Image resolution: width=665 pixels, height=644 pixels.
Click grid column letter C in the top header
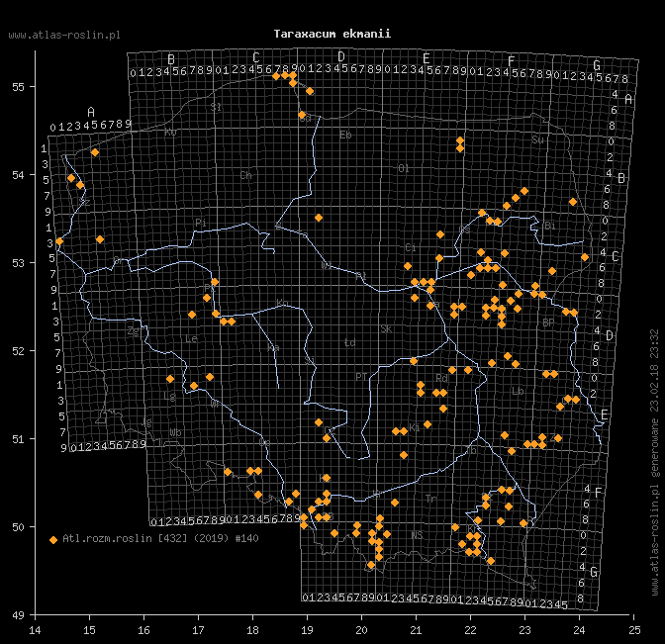click(256, 57)
